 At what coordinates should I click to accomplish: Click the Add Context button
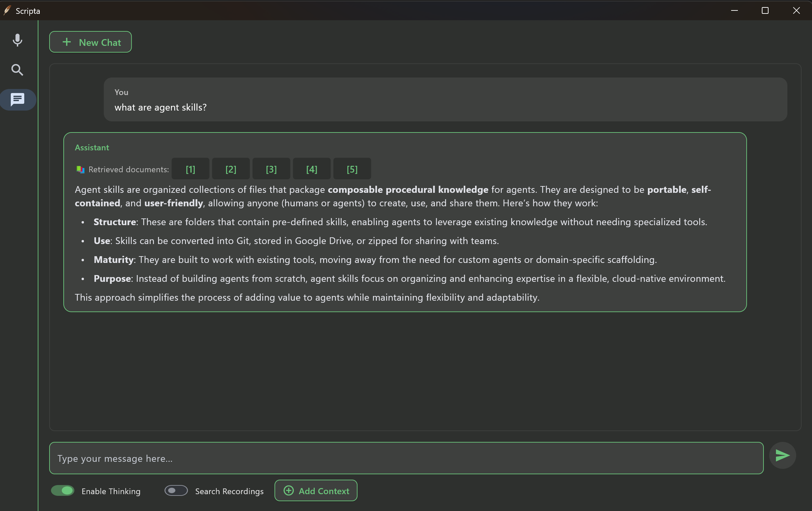(316, 490)
